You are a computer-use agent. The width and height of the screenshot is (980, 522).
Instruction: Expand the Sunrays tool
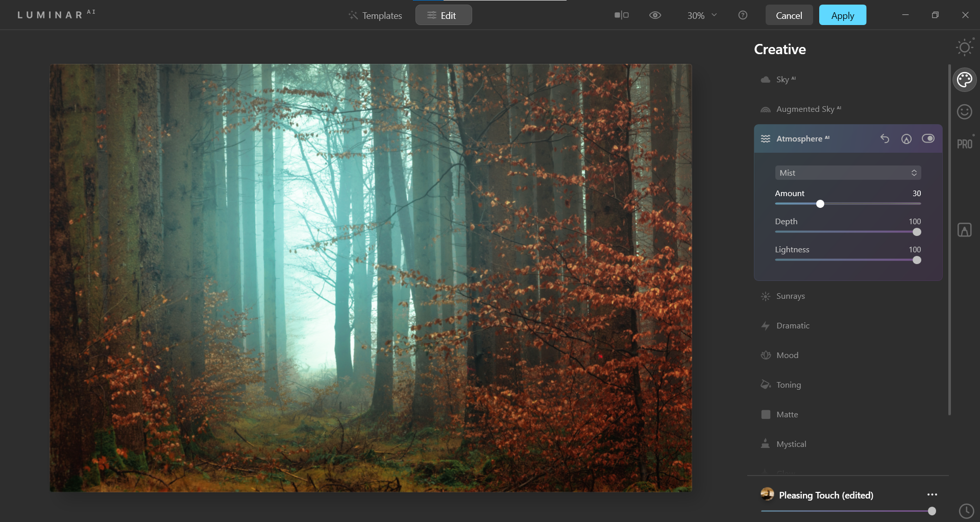click(x=848, y=296)
